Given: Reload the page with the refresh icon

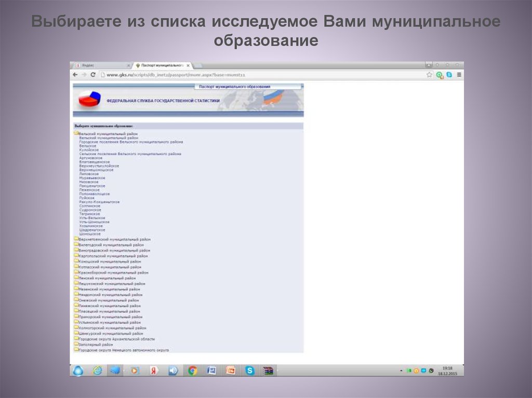Looking at the screenshot, I should click(93, 75).
